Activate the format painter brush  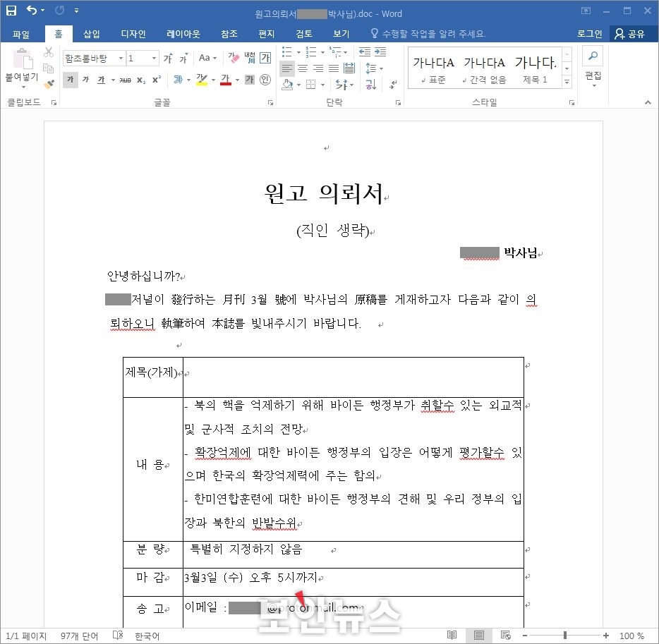point(49,84)
